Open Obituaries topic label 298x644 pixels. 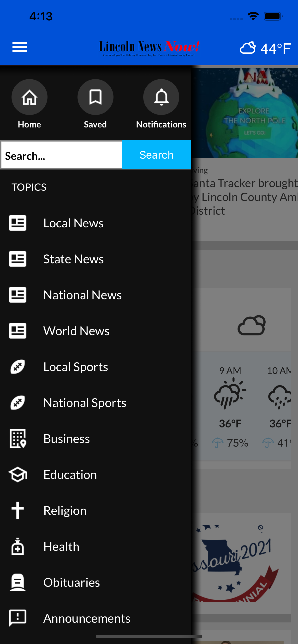coord(72,582)
